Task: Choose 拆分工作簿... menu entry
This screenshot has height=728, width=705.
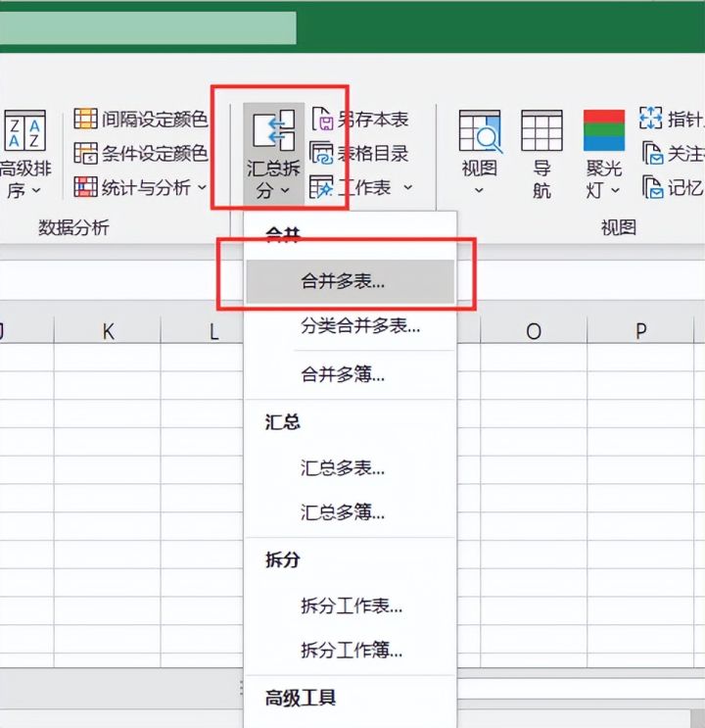Action: coord(350,651)
